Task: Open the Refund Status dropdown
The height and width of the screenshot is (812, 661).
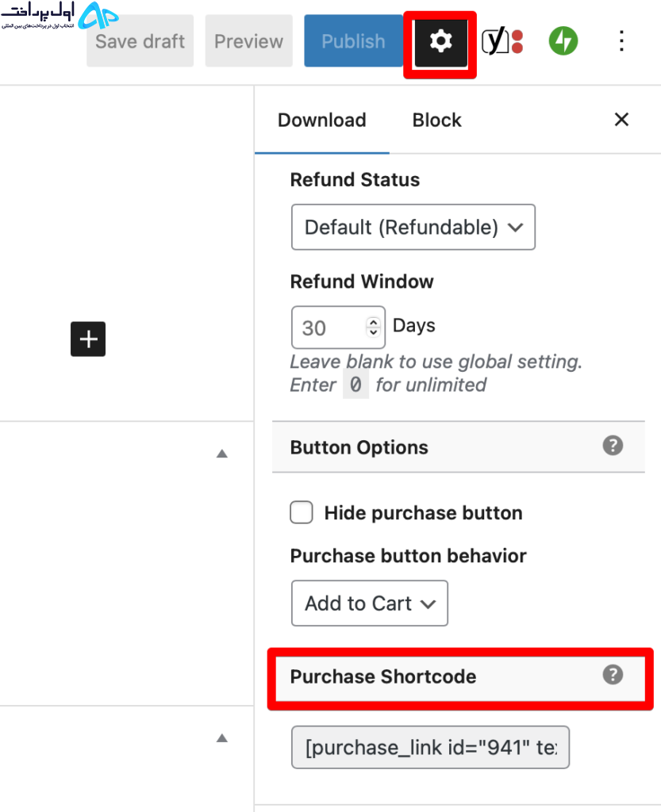Action: (x=413, y=227)
